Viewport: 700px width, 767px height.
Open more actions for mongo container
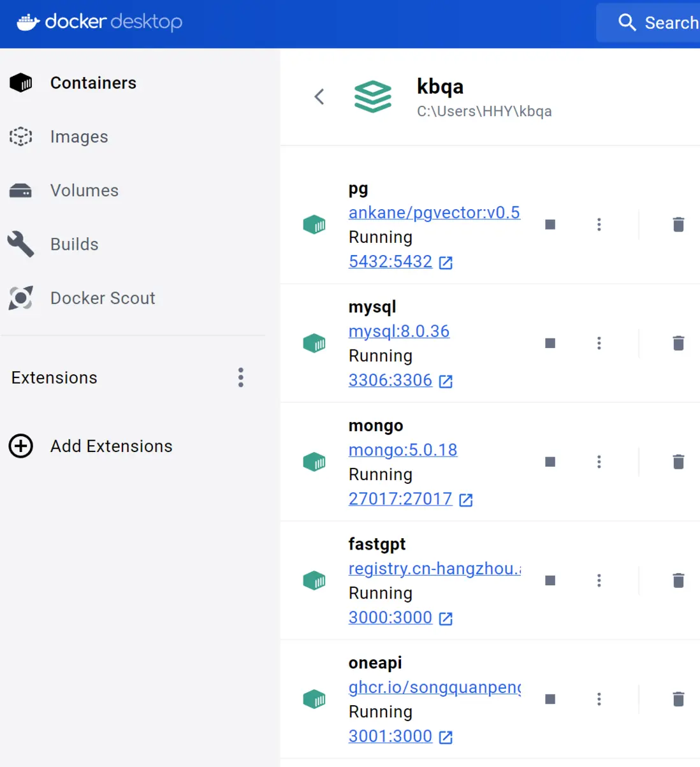tap(599, 462)
